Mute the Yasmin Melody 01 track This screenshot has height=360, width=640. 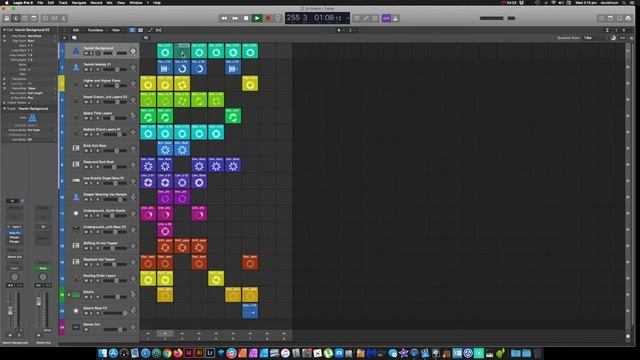86,69
